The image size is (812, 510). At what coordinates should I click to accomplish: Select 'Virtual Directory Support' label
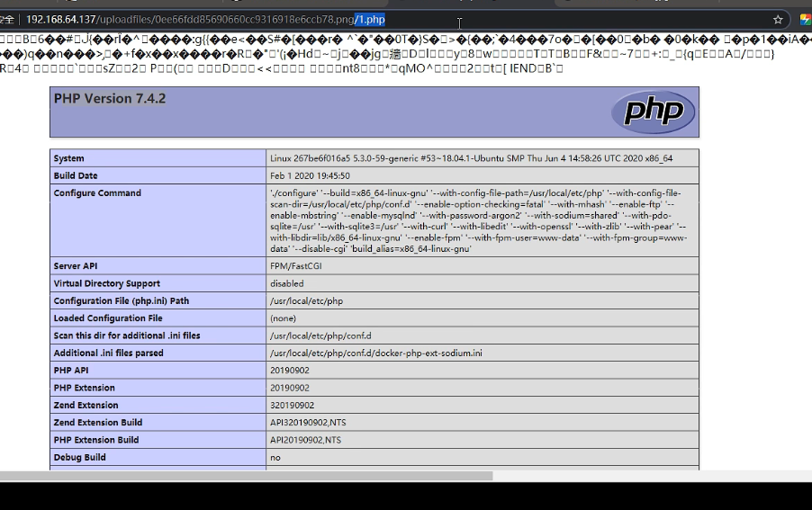[x=107, y=283]
